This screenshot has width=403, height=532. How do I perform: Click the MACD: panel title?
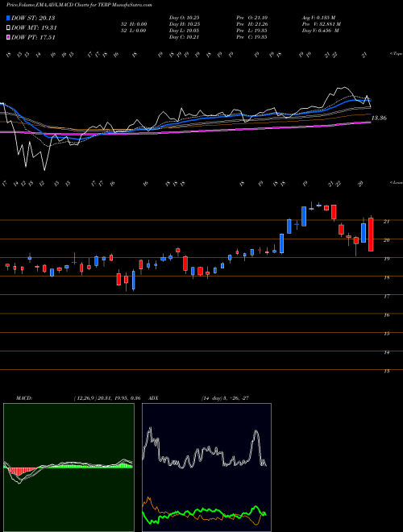click(24, 398)
